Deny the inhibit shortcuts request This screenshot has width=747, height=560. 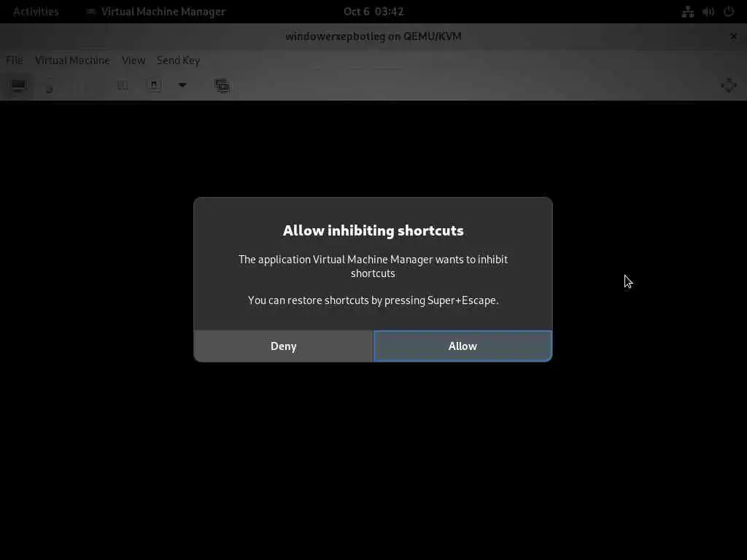pyautogui.click(x=284, y=346)
